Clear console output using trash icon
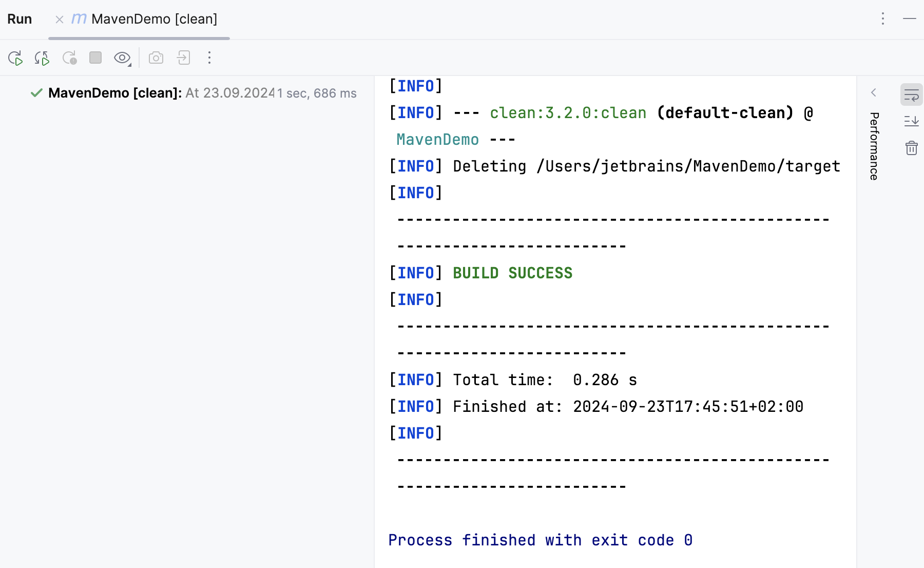Viewport: 924px width, 568px height. 911,148
